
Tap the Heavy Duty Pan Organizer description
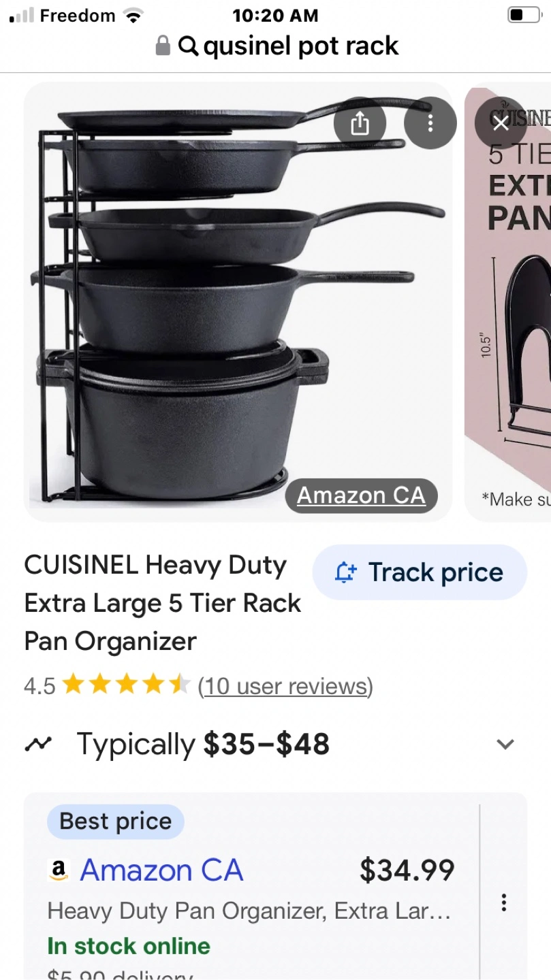tap(249, 911)
